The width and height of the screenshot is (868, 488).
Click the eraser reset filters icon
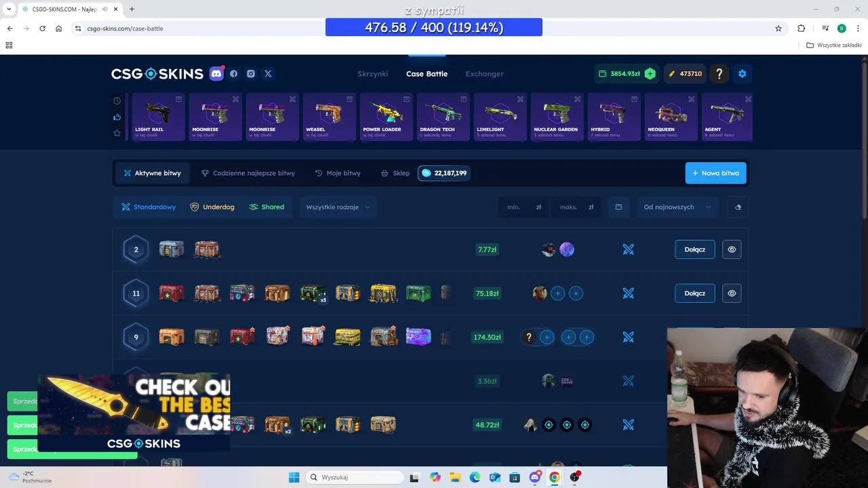point(738,207)
